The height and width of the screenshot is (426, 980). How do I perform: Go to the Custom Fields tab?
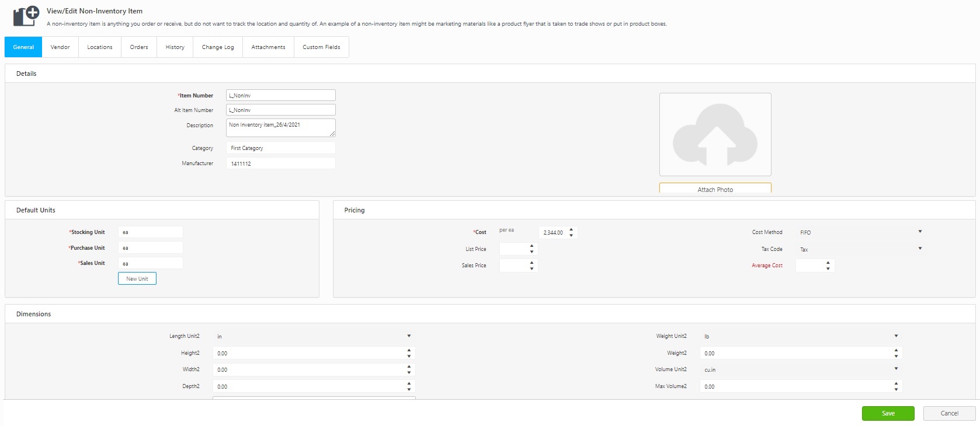[x=321, y=47]
